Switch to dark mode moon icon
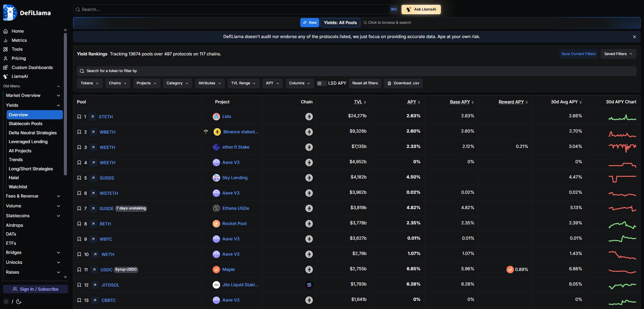Image resolution: width=644 pixels, height=309 pixels. coord(19,302)
